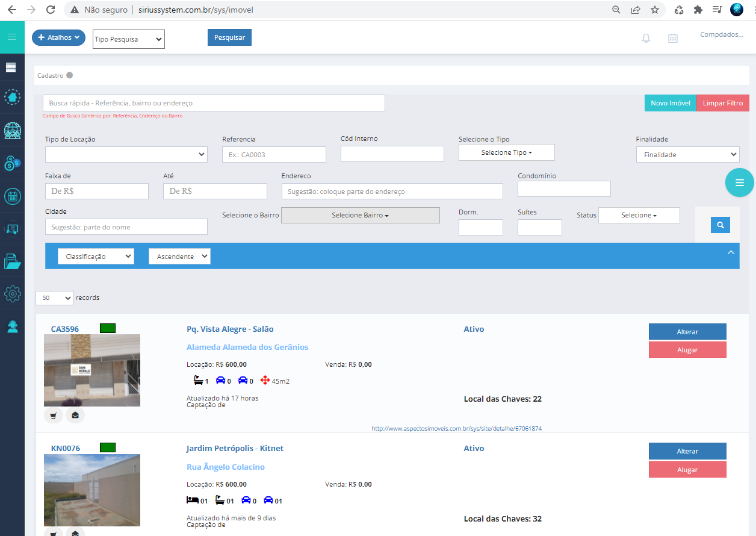This screenshot has height=536, width=756.
Task: Open the documents folder sidebar icon
Action: click(12, 261)
